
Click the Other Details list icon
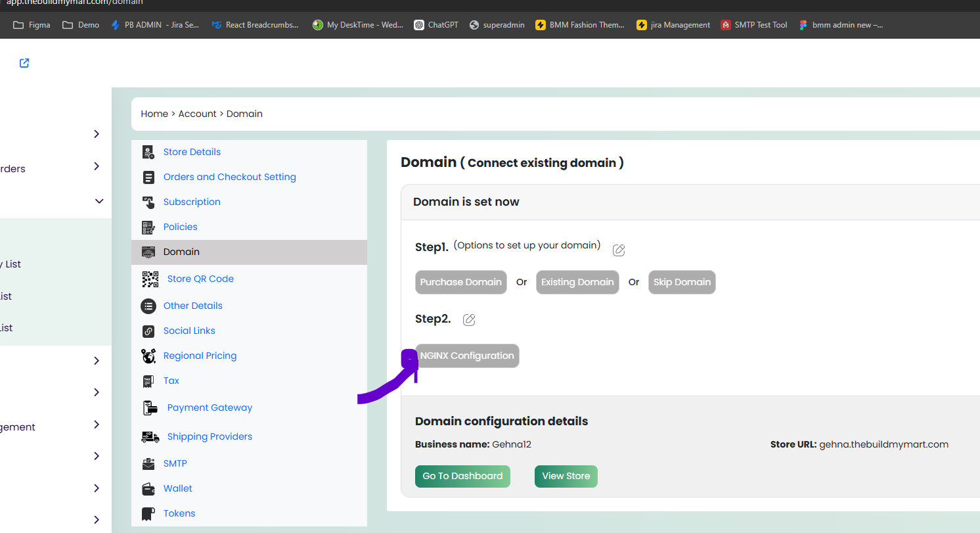pyautogui.click(x=148, y=306)
